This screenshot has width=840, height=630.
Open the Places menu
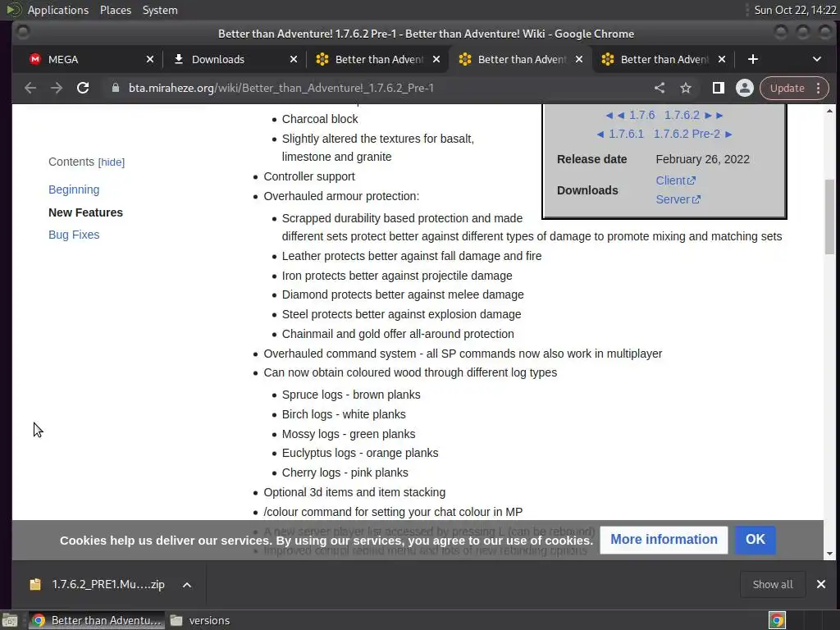click(116, 10)
